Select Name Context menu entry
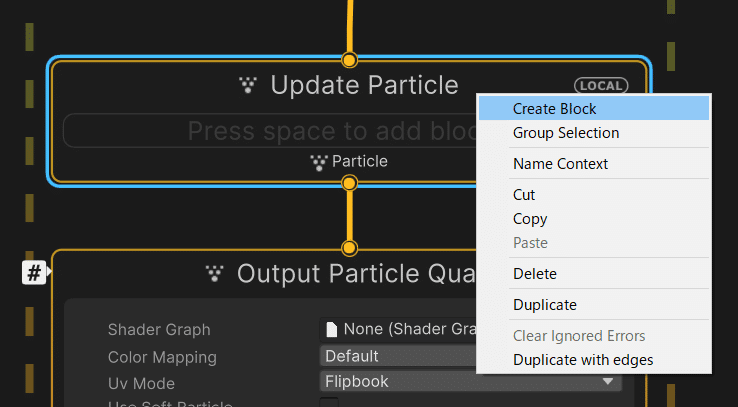This screenshot has width=738, height=407. click(560, 164)
